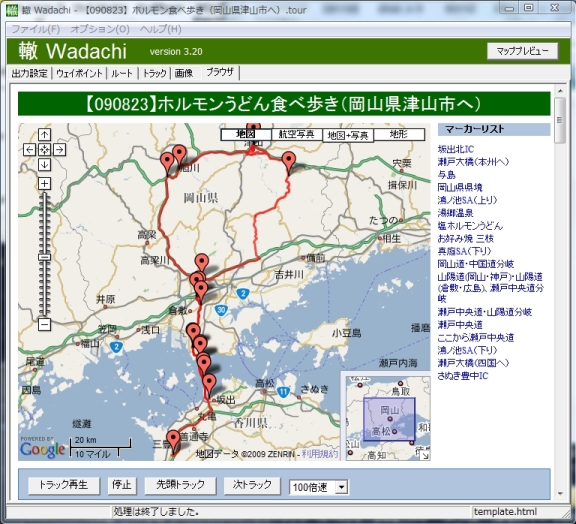
Task: Click the map recenter button
Action: pos(44,150)
